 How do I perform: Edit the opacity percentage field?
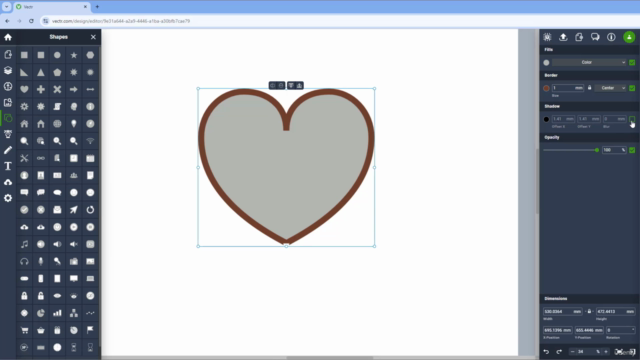coord(614,150)
